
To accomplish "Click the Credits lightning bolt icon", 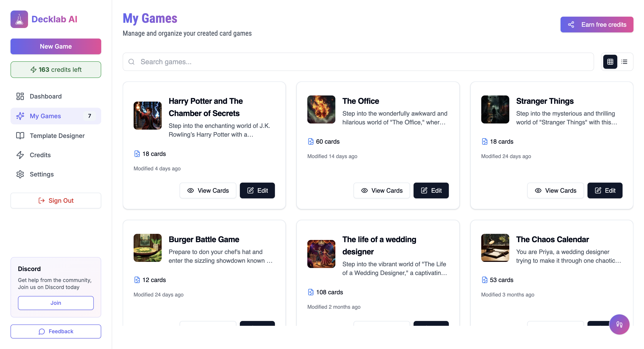I will 20,155.
